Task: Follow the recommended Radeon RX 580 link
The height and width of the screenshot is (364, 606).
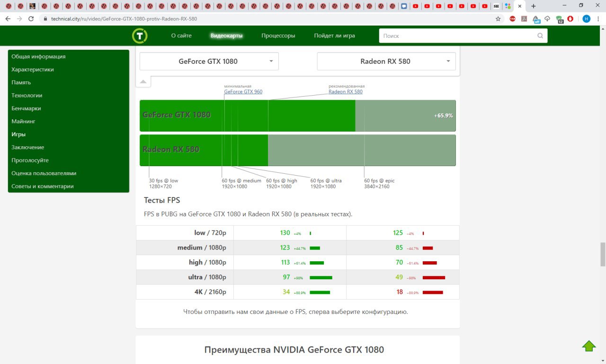Action: [x=346, y=92]
